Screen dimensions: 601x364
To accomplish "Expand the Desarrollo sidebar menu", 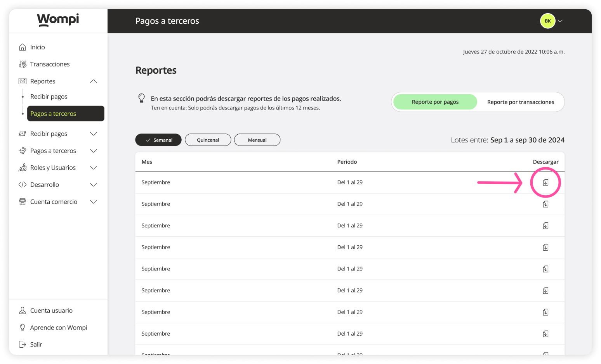I will click(93, 185).
